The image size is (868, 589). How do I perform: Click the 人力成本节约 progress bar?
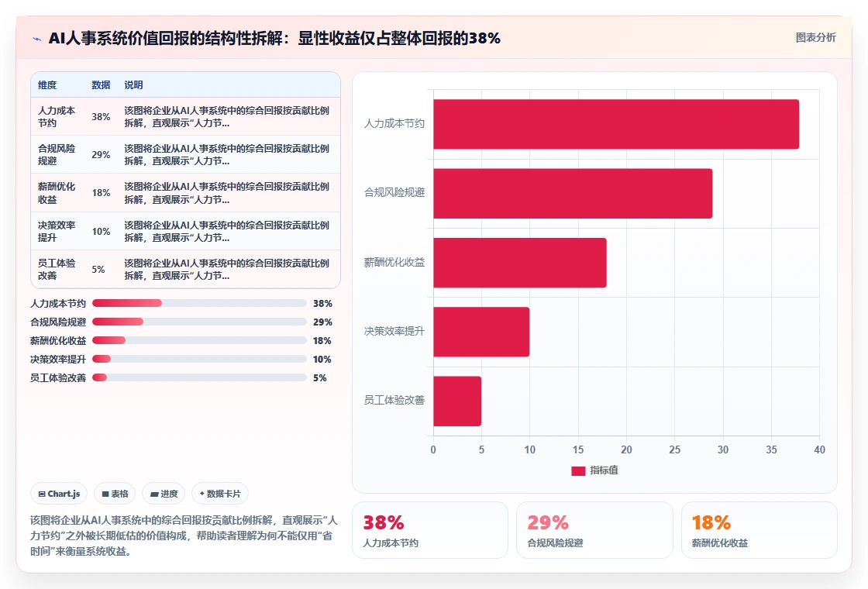[199, 303]
